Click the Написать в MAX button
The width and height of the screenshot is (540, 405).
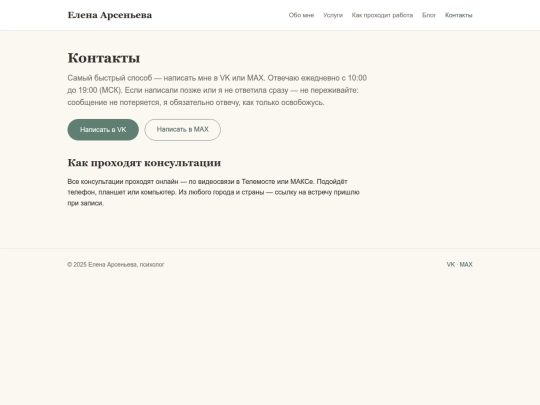[183, 129]
